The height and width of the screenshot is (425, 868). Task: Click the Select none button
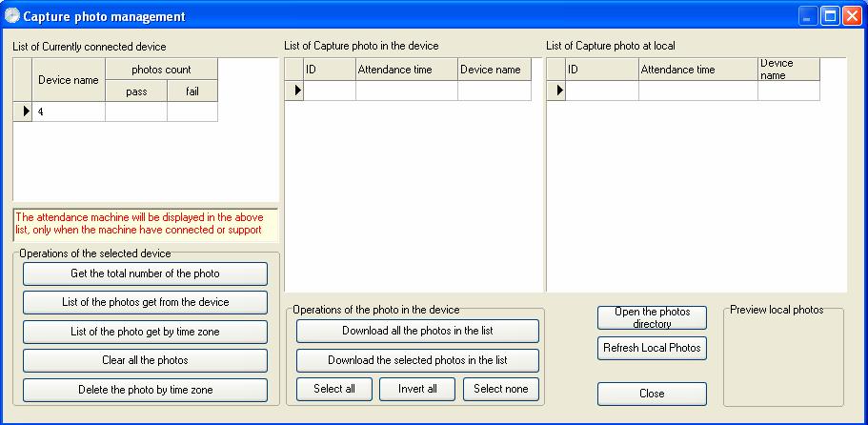point(501,389)
